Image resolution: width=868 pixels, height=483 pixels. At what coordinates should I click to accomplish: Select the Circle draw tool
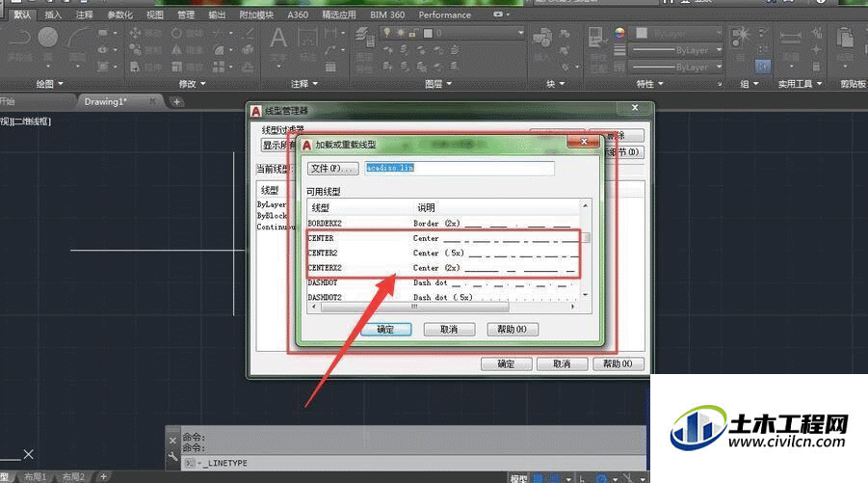click(x=48, y=38)
